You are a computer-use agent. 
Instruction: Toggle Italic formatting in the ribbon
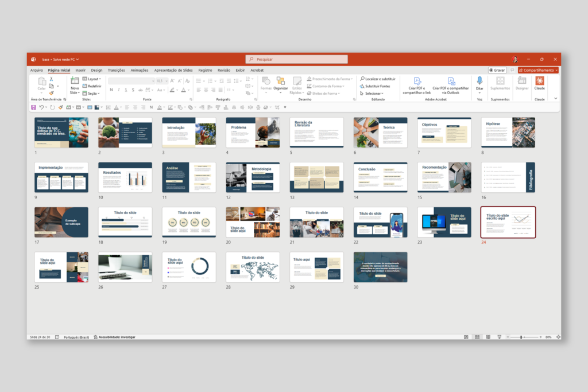[x=119, y=90]
